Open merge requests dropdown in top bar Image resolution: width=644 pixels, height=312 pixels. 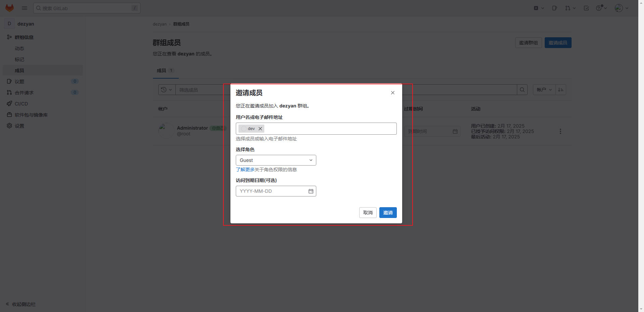pos(570,8)
